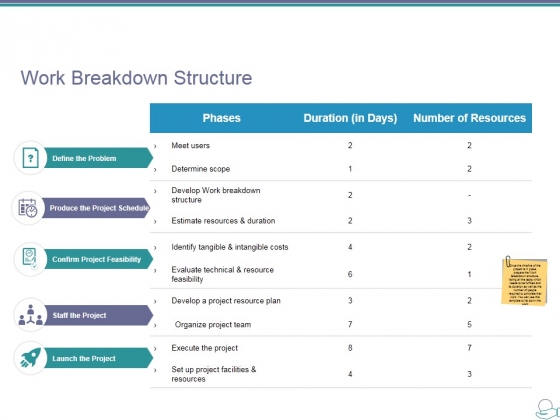
Task: Click resources value 7 for Execute the project
Action: tap(469, 348)
